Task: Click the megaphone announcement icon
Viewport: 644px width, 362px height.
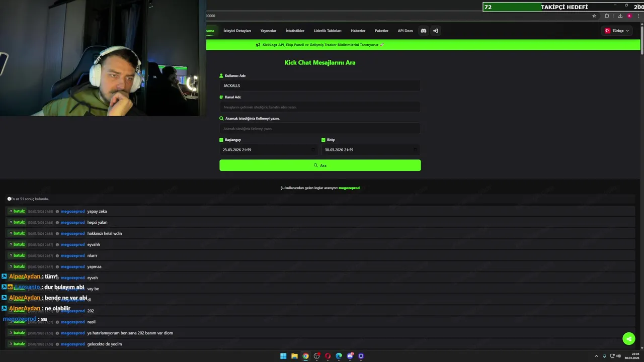Action: tap(258, 45)
